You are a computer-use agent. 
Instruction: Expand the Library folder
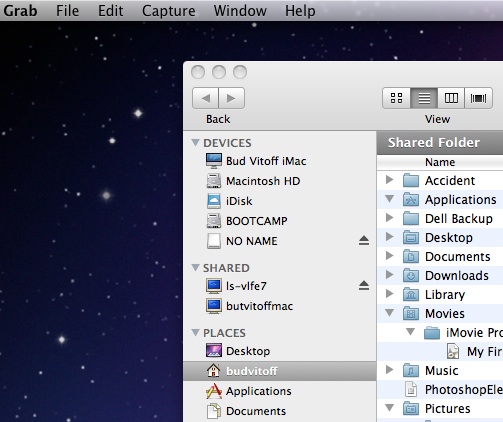tap(389, 294)
